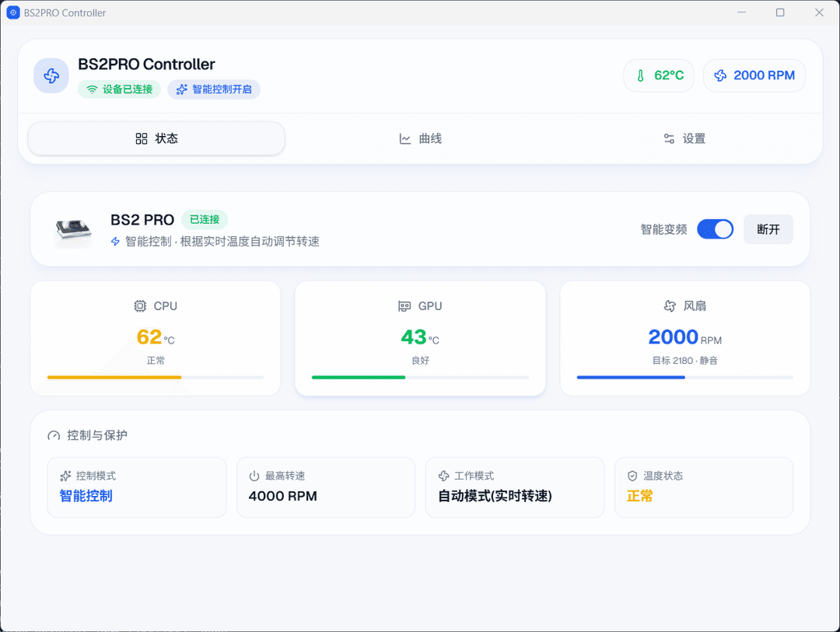Click the fan icon above 2000 RPM card

point(669,306)
